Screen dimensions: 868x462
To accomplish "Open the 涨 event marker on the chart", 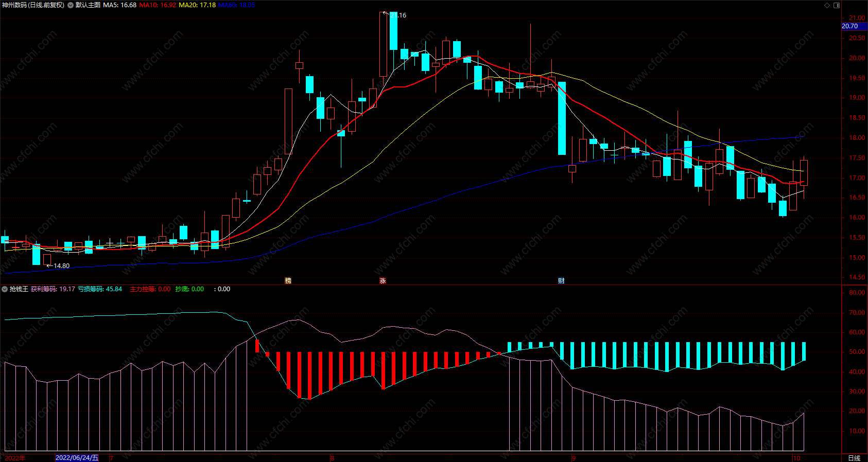I will pyautogui.click(x=383, y=280).
